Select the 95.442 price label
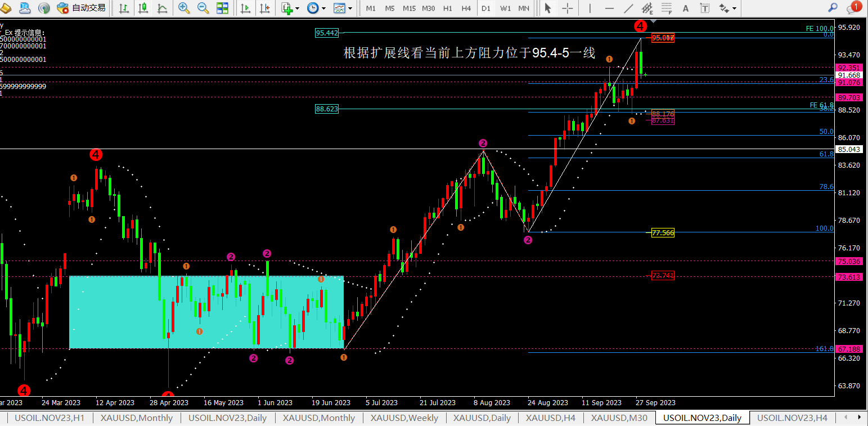868x426 pixels. coord(327,33)
